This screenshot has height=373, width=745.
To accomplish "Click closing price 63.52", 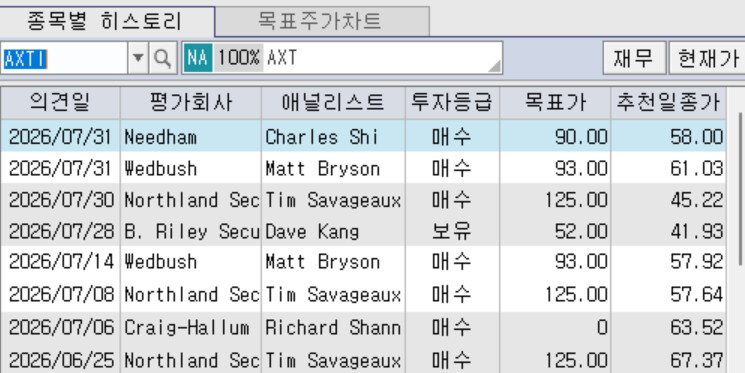I will click(x=697, y=327).
